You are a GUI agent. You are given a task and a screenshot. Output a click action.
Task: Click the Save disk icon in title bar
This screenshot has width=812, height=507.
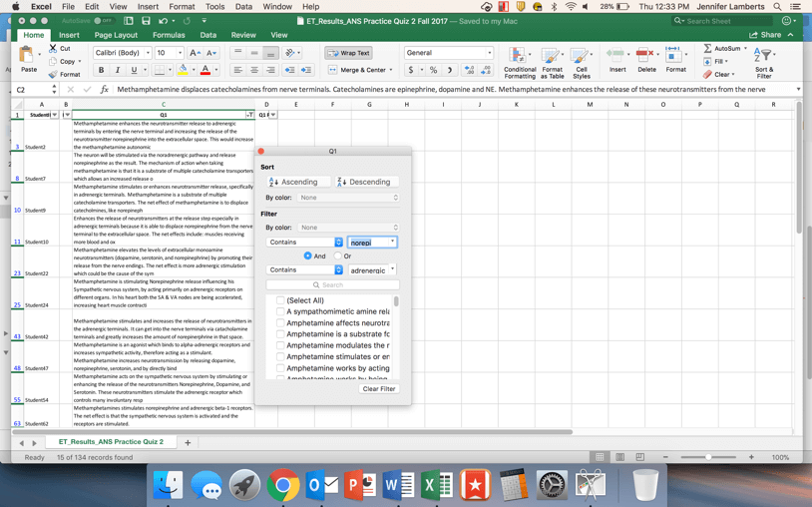146,21
